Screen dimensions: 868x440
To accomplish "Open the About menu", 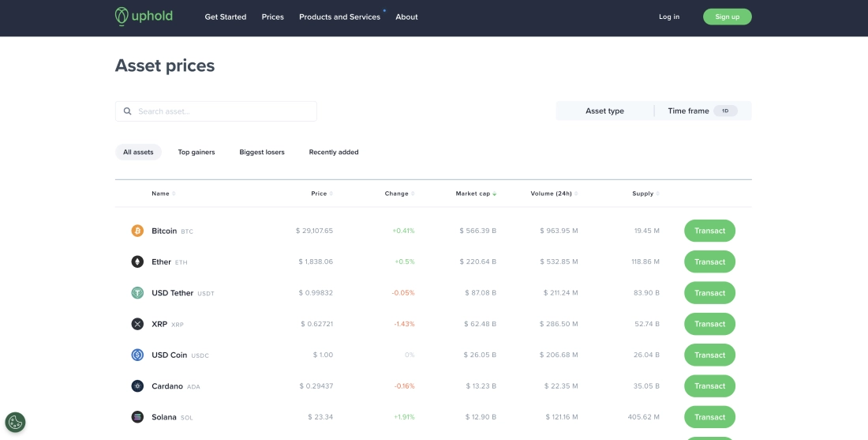I will [406, 17].
